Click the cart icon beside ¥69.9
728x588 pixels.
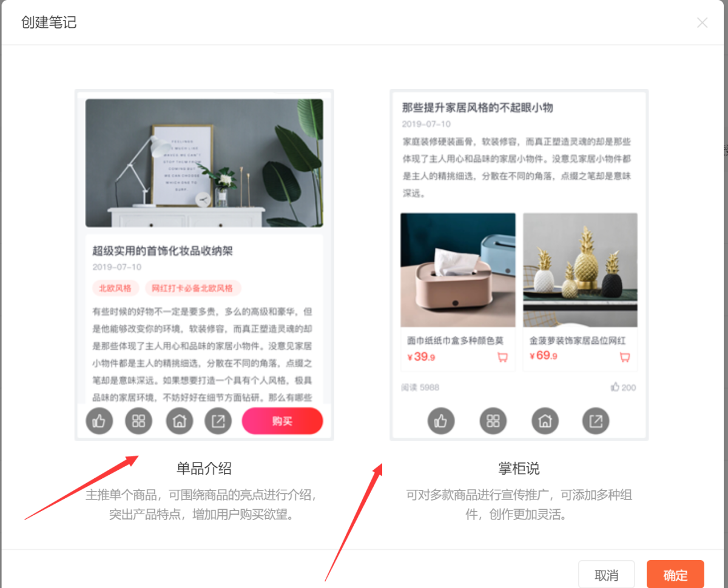pos(624,357)
